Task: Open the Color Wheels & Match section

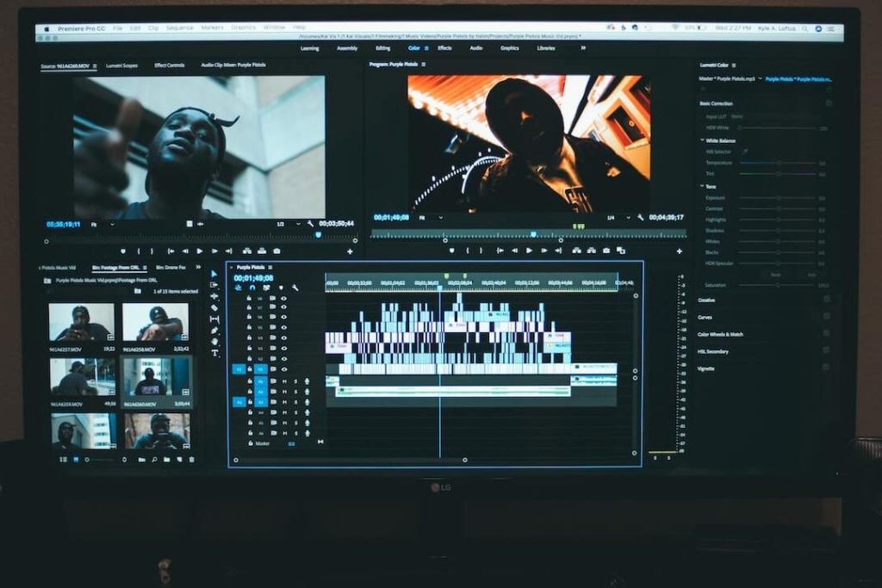Action: point(720,334)
